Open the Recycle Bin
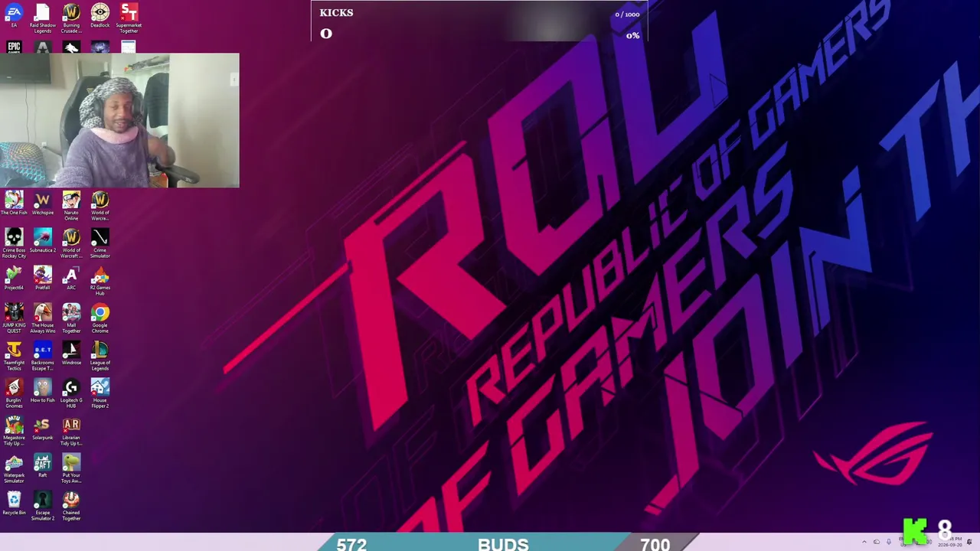Screen dimensions: 980x551 click(x=14, y=504)
